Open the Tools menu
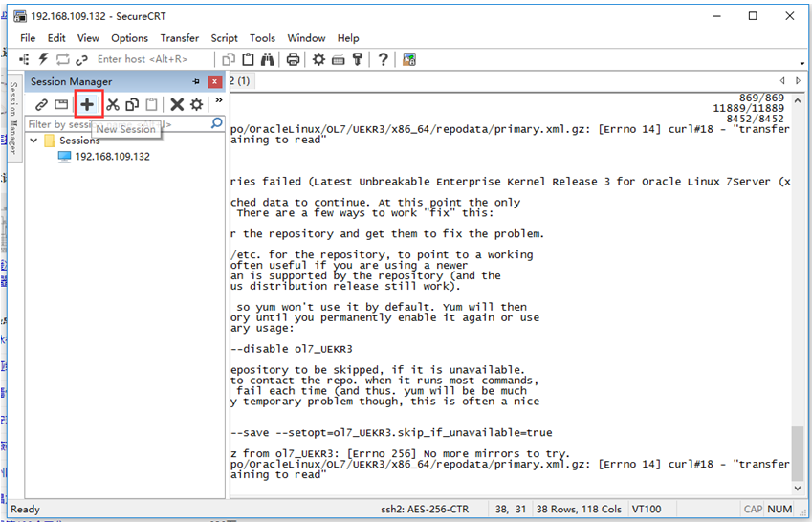812x522 pixels. point(263,38)
